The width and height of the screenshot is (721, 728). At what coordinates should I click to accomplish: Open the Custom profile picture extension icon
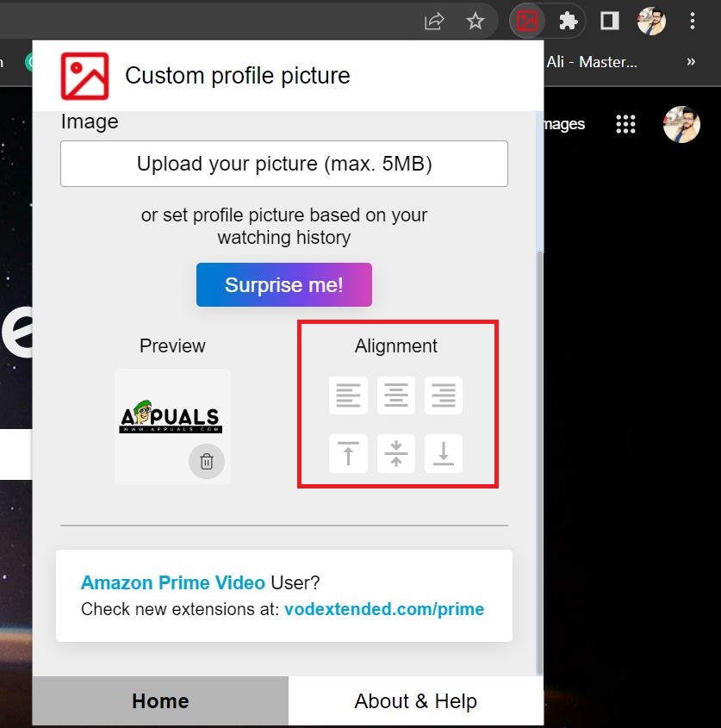[526, 21]
